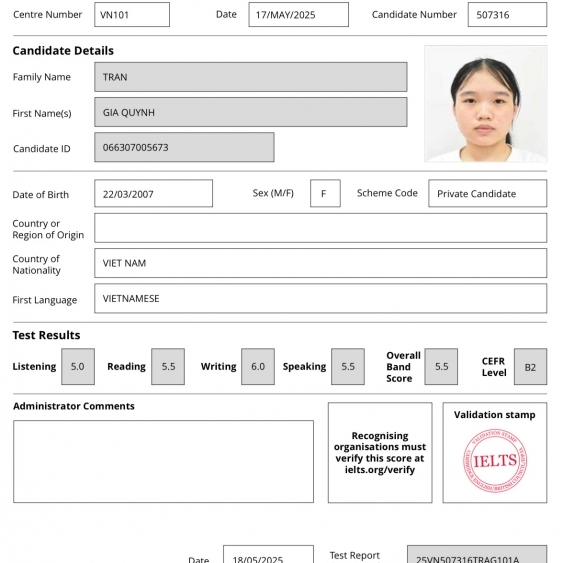
Task: Select the Centre Number field VN101
Action: pyautogui.click(x=132, y=15)
